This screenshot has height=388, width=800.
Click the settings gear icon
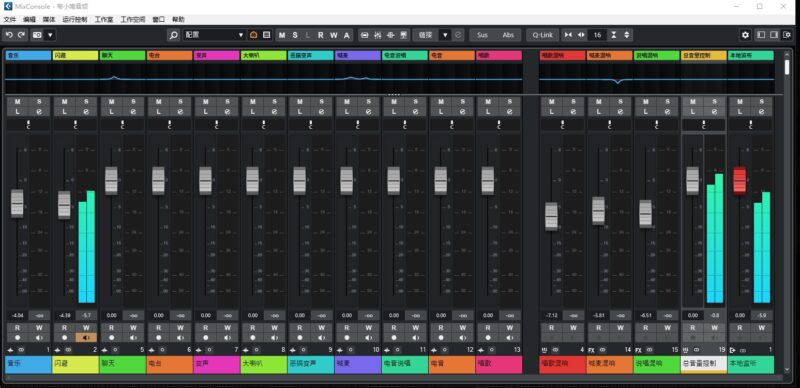(x=745, y=35)
